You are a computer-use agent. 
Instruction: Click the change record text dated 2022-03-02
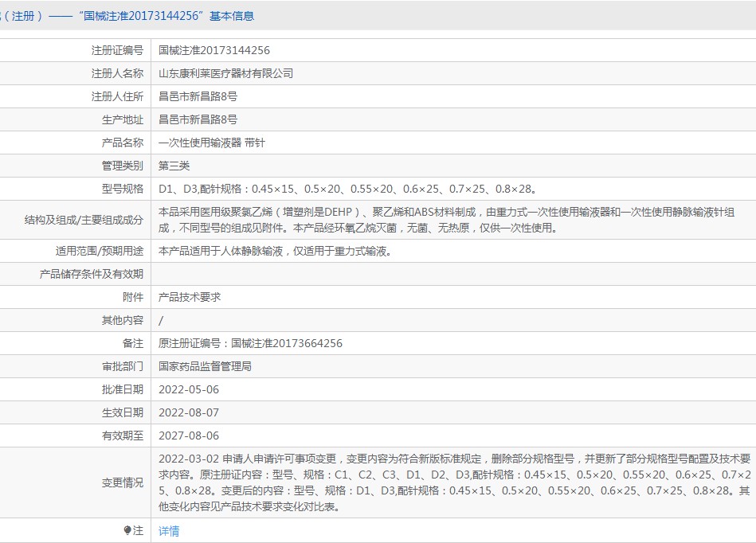455,482
